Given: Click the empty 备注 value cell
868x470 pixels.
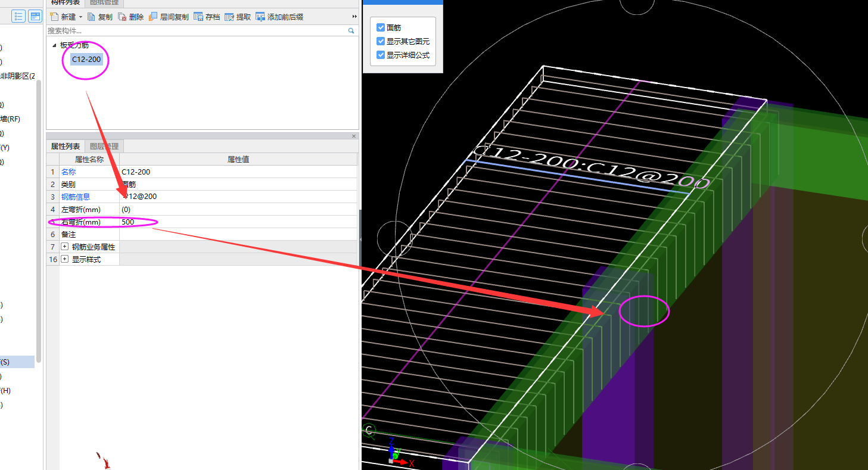Looking at the screenshot, I should (x=238, y=234).
